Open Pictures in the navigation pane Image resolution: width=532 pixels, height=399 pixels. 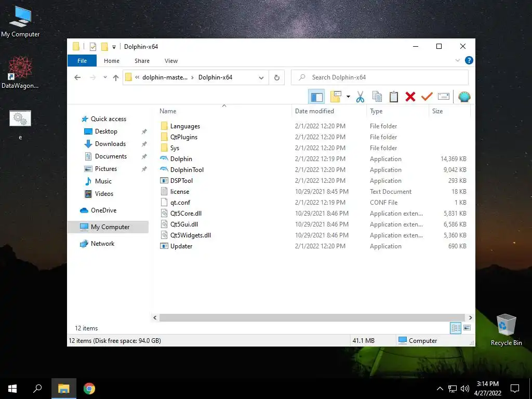coord(105,169)
